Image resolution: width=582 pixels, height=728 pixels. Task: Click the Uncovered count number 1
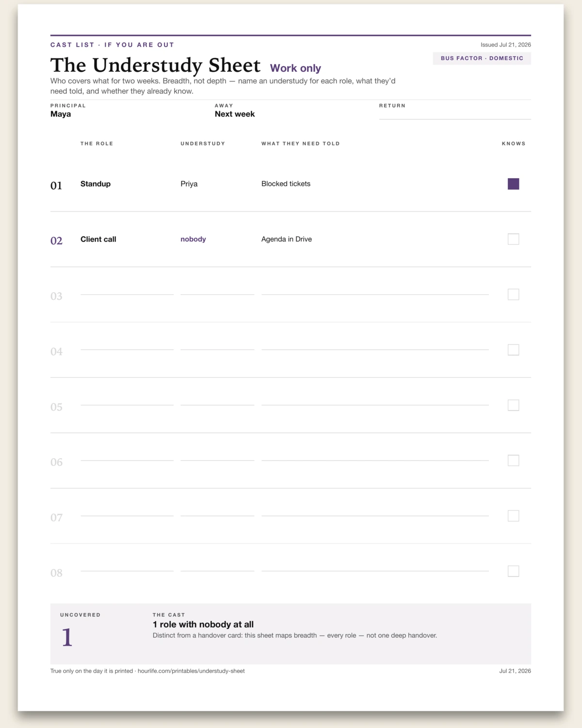coord(67,637)
